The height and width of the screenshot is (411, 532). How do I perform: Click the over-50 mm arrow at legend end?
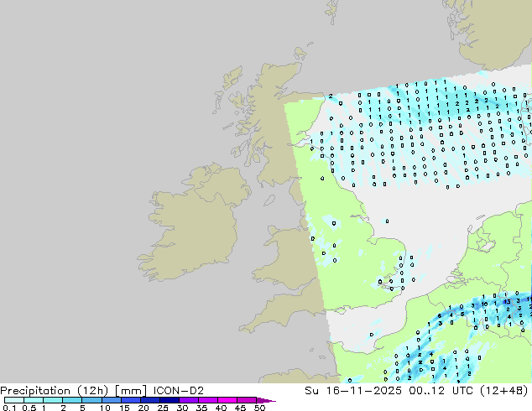click(266, 400)
